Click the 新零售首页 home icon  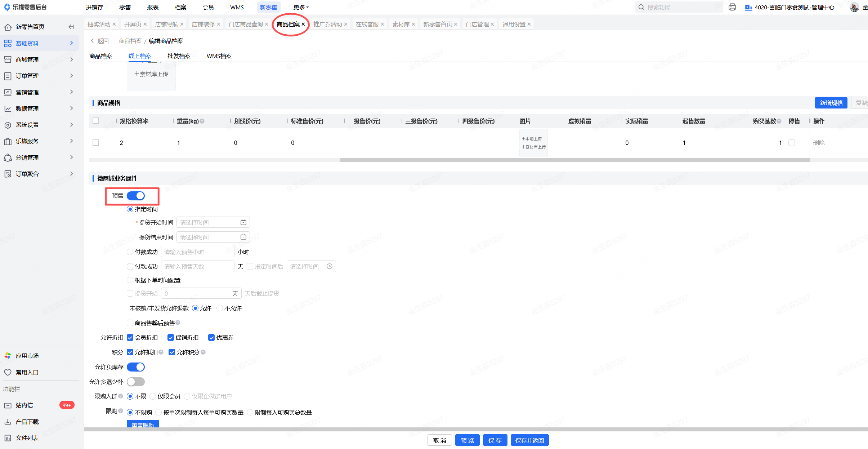coord(8,27)
